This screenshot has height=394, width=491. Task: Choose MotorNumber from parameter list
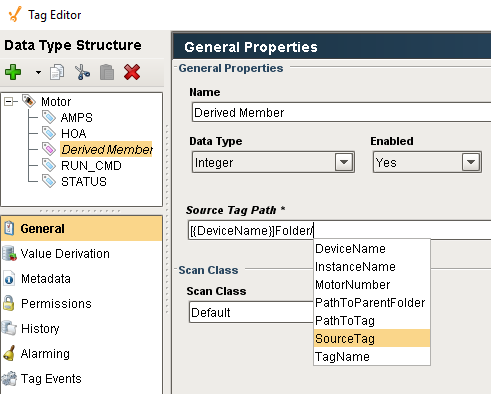[372, 285]
